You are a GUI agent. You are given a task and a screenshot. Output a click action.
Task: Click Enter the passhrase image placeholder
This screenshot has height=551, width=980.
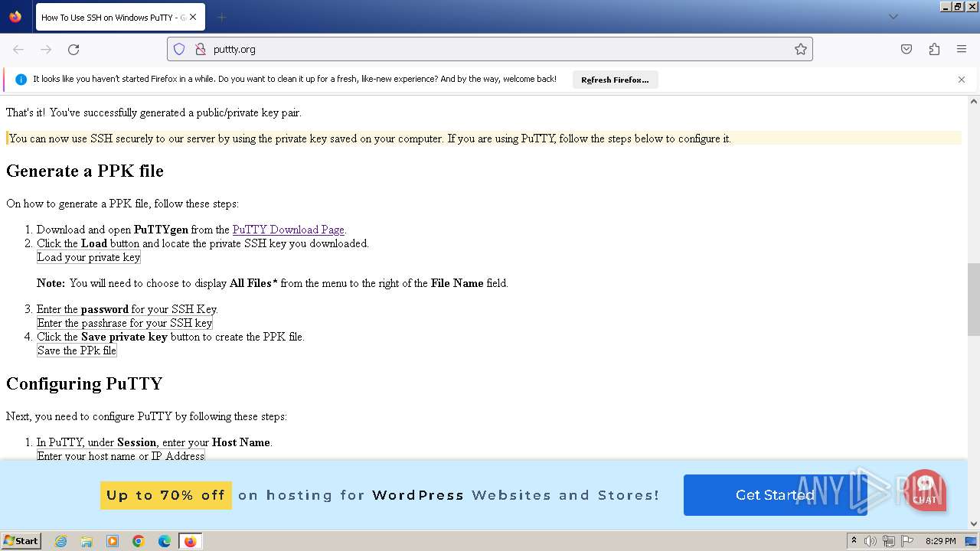click(x=125, y=323)
